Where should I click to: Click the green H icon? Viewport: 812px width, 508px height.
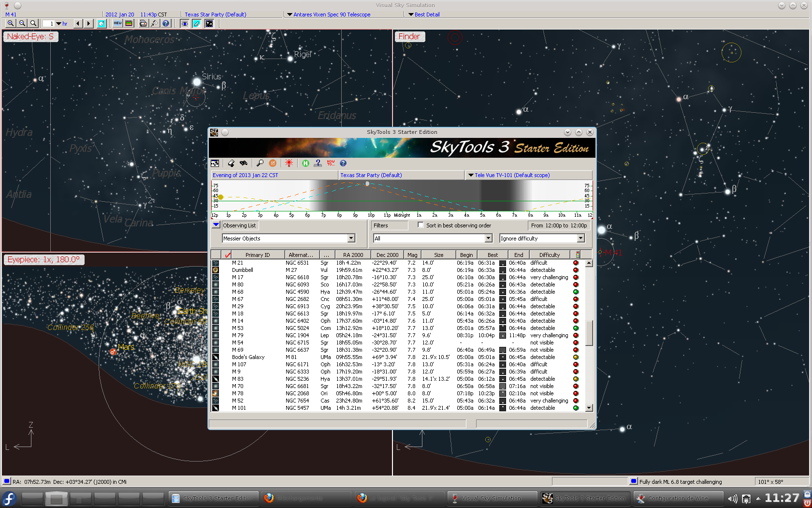tap(305, 163)
